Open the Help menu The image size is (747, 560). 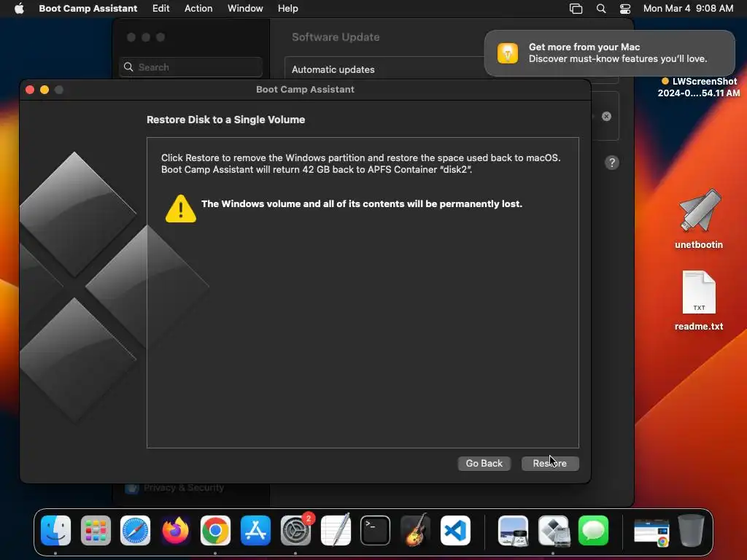(287, 9)
